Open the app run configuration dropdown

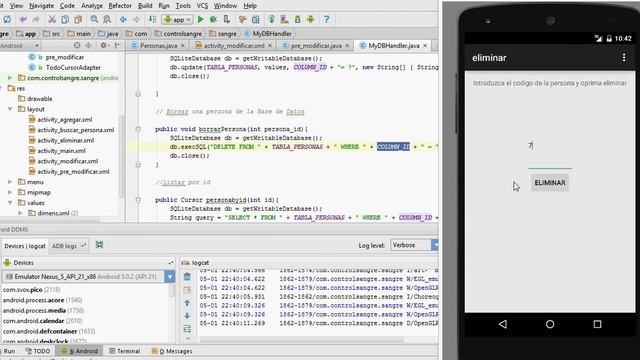tap(177, 19)
